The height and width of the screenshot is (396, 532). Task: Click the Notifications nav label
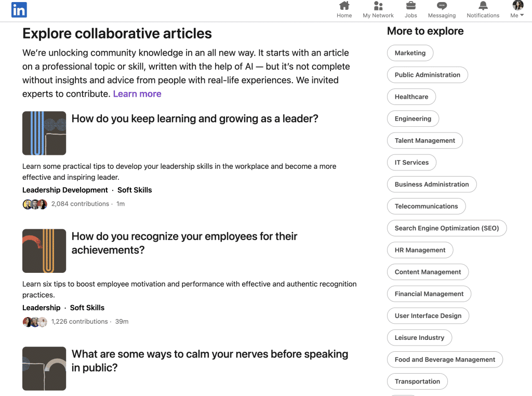(483, 15)
